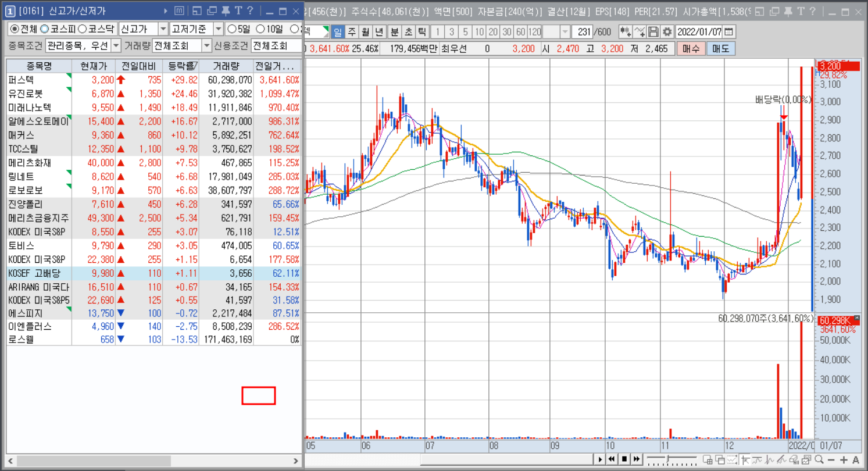Sort by 전일대비 column header

139,66
